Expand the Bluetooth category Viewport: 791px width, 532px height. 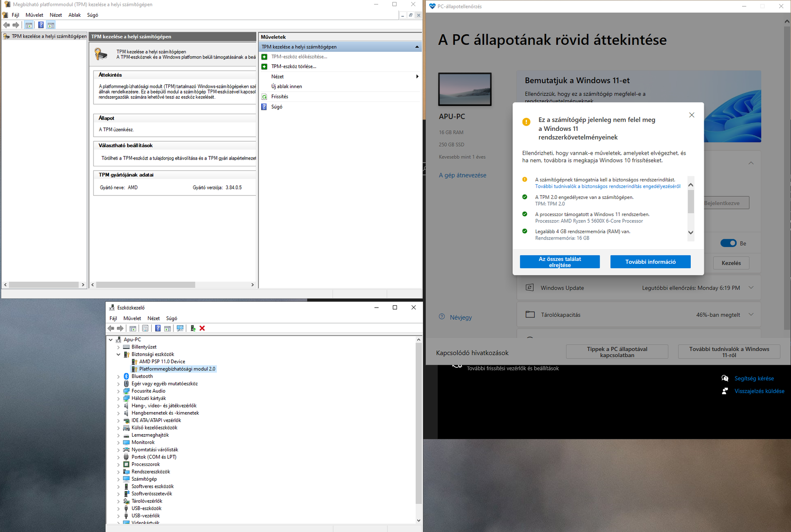point(119,377)
